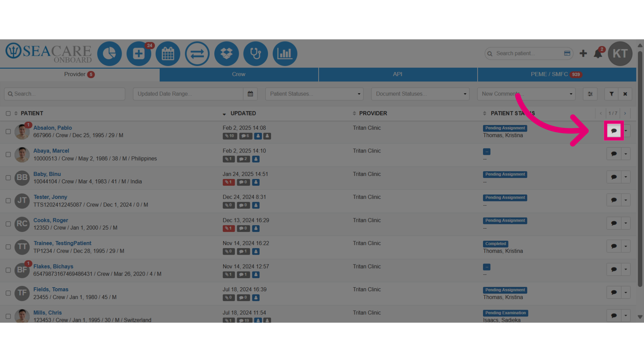Open comments for Flakes, Bichays
Screen dimensions: 644x362
[x=614, y=269]
